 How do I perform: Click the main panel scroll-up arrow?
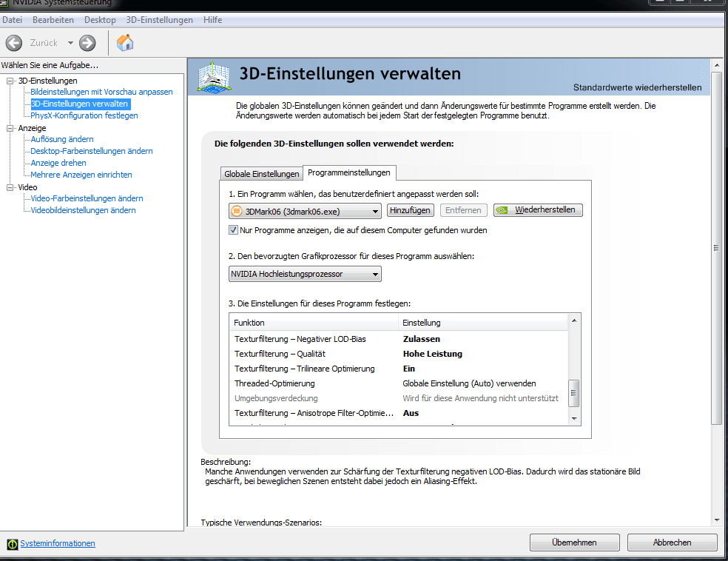[x=717, y=65]
